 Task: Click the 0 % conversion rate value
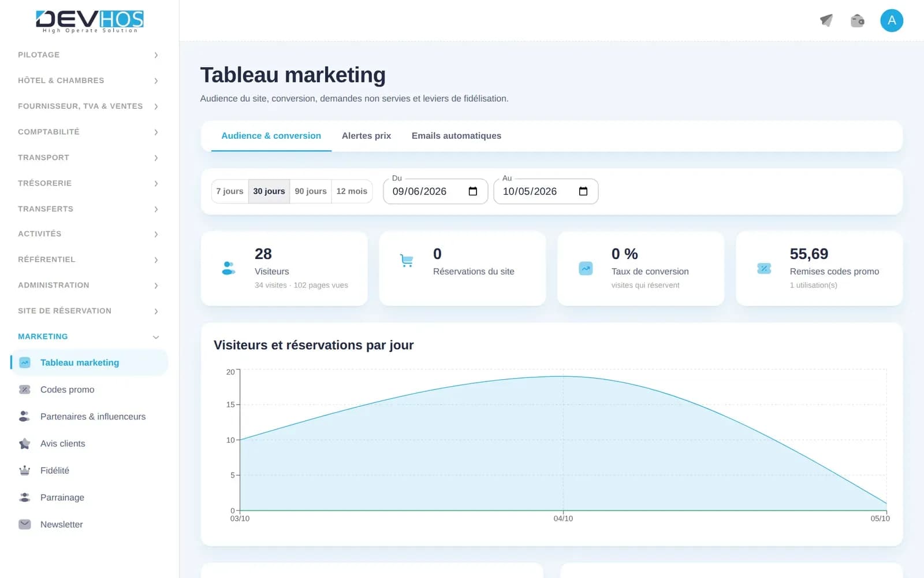(625, 254)
